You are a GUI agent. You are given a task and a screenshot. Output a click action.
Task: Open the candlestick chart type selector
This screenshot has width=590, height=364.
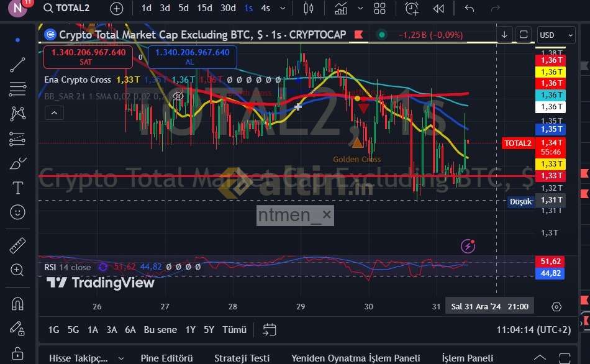(x=308, y=8)
